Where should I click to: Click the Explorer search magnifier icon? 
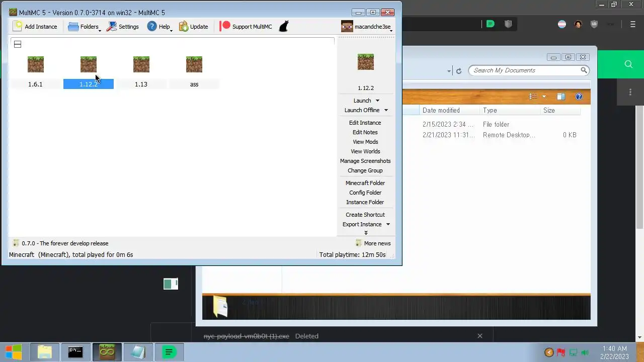coord(584,70)
